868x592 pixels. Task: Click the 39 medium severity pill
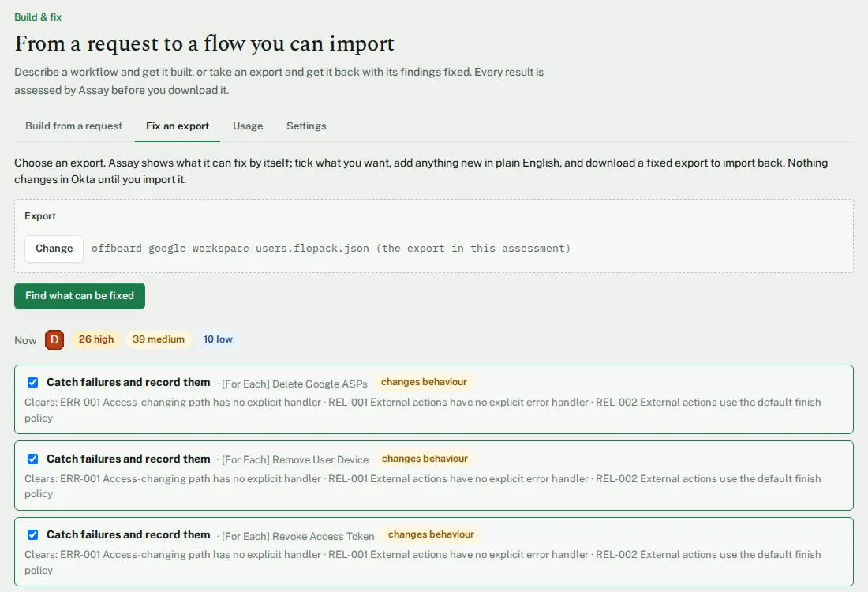pos(159,339)
